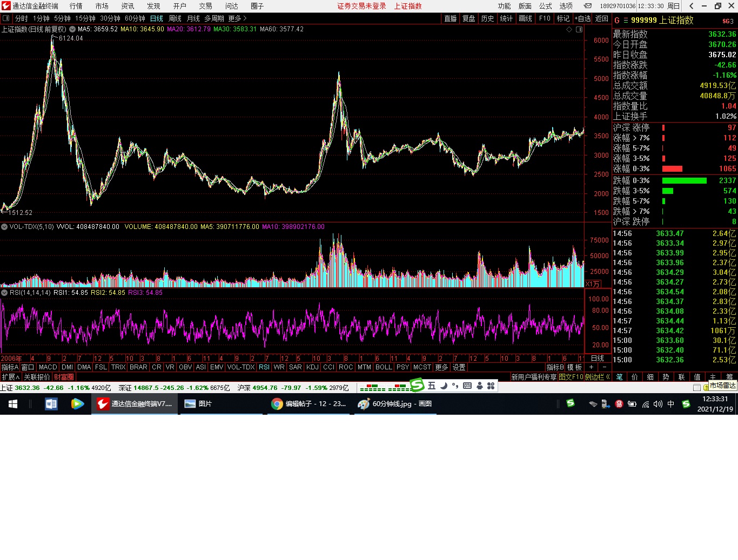
Task: Select the 月线 monthly period
Action: pyautogui.click(x=193, y=18)
